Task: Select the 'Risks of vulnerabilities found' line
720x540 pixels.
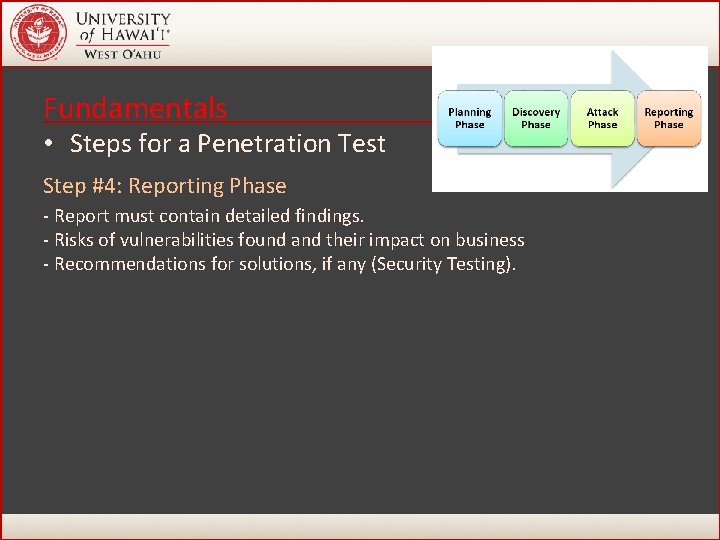Action: coord(284,240)
